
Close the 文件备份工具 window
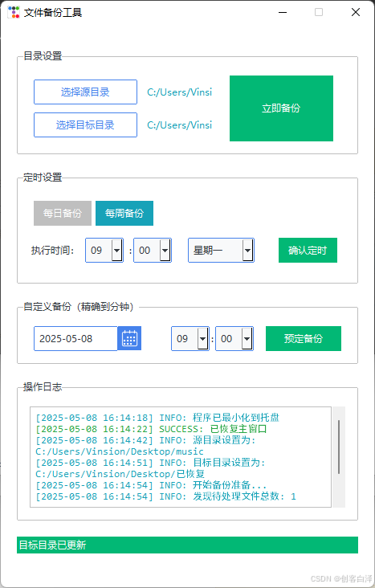pos(356,12)
